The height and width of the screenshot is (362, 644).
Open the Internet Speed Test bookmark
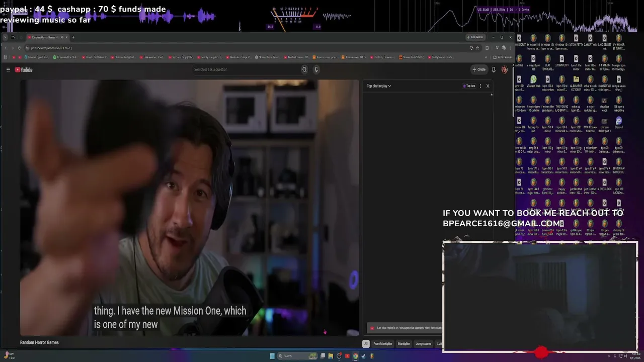click(x=36, y=57)
